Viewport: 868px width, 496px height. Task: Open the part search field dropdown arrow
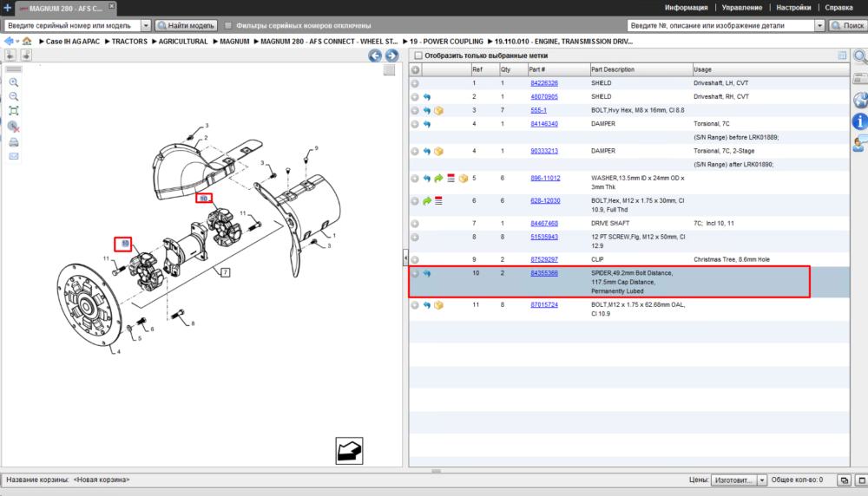pyautogui.click(x=819, y=25)
